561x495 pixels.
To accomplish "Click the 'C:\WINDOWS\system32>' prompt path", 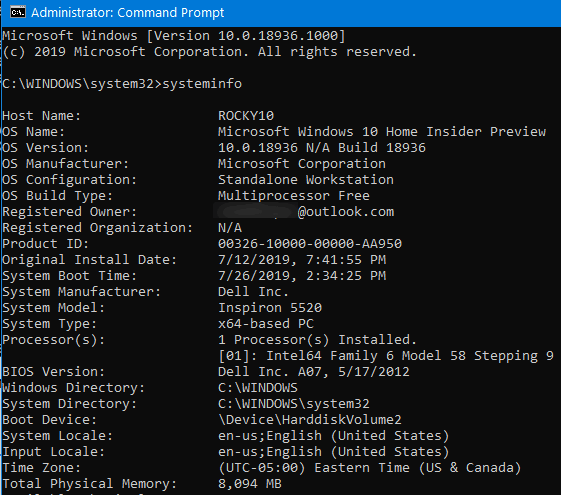I will 82,84.
